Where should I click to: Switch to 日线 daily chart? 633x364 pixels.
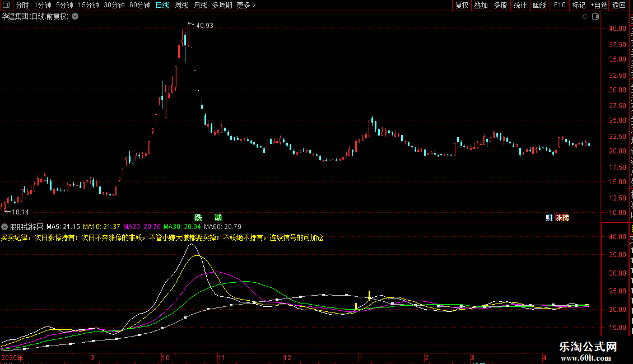point(162,5)
